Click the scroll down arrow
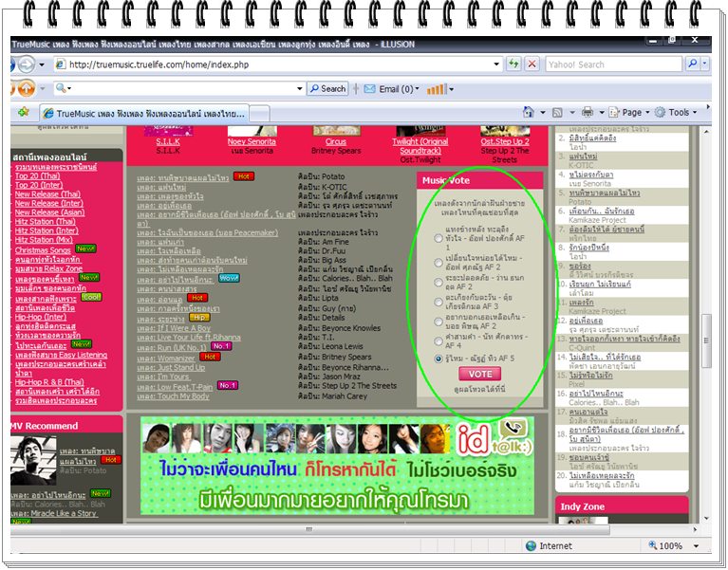This screenshot has width=728, height=570. (x=706, y=519)
